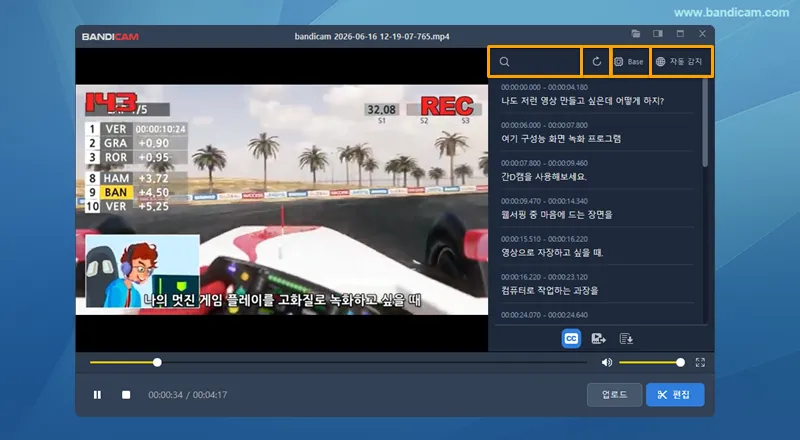The height and width of the screenshot is (440, 800).
Task: Open the 자동 감지 language selector
Action: 681,62
